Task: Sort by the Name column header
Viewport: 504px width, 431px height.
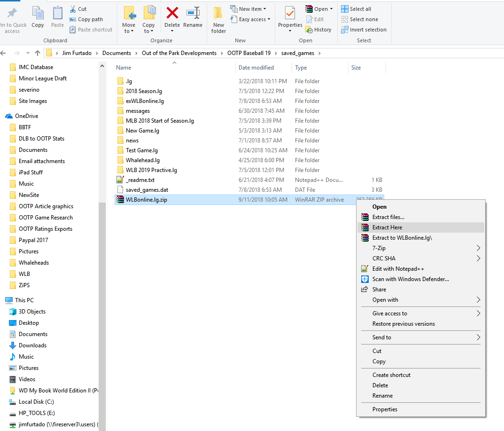Action: tap(124, 68)
